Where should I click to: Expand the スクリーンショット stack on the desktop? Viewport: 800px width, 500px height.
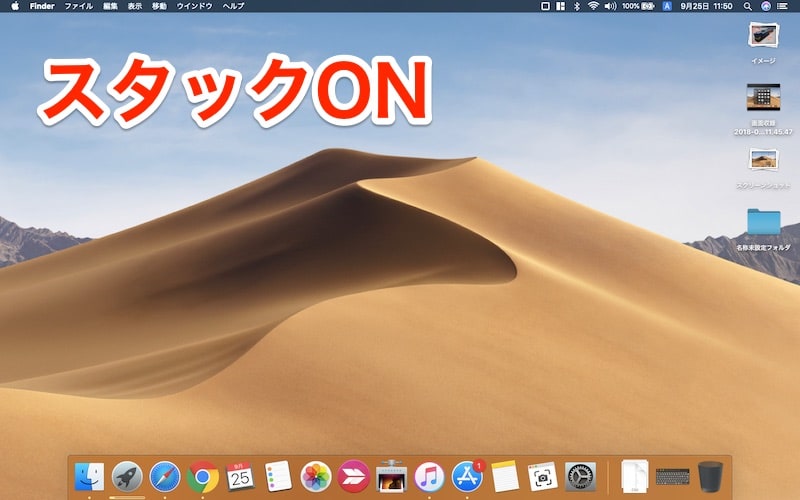coord(763,160)
